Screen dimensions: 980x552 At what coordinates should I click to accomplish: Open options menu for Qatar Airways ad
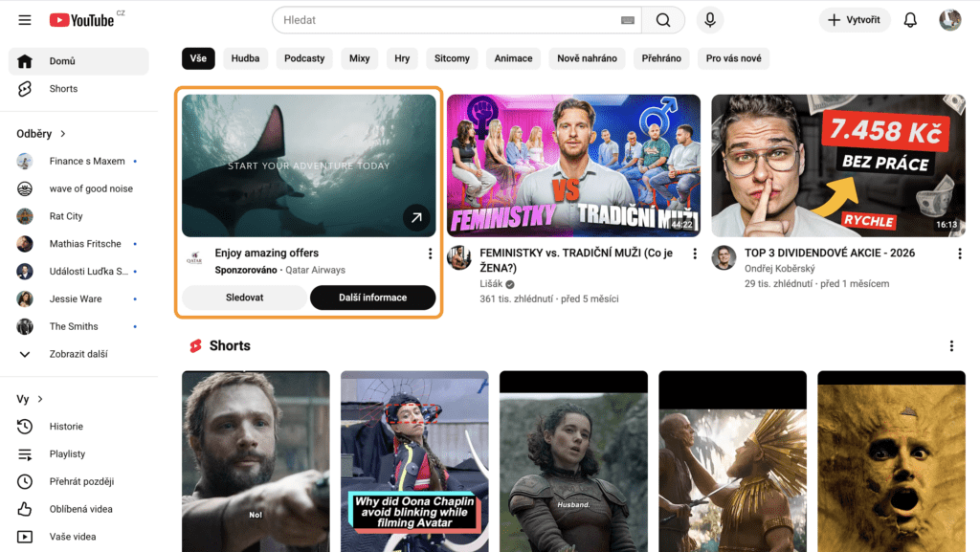pos(430,254)
